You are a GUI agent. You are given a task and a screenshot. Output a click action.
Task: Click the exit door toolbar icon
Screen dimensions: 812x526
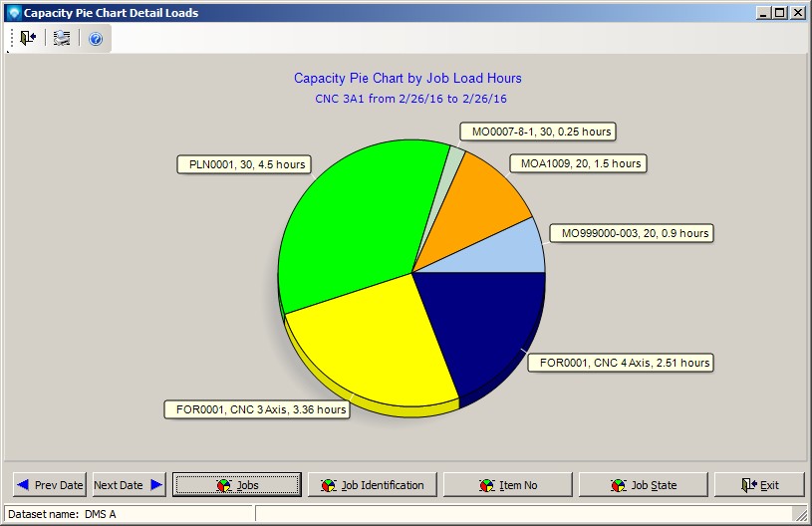click(28, 38)
